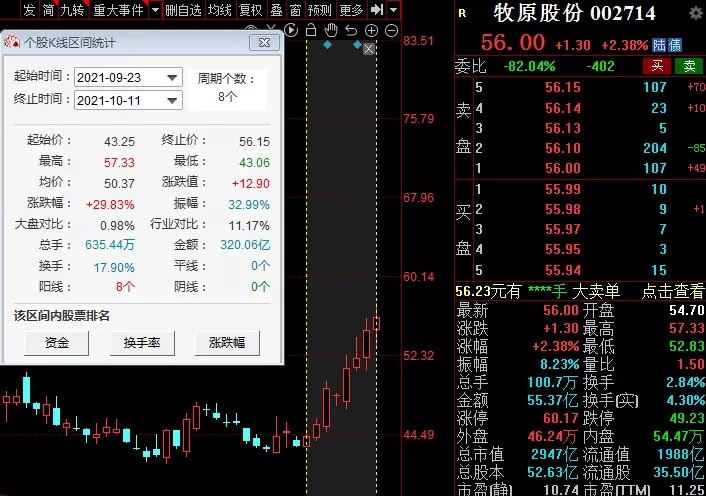Click the 跌停 price 49.23

tap(687, 418)
